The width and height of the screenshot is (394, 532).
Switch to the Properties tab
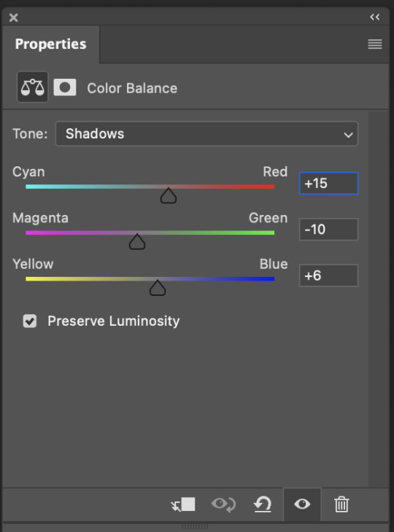50,44
